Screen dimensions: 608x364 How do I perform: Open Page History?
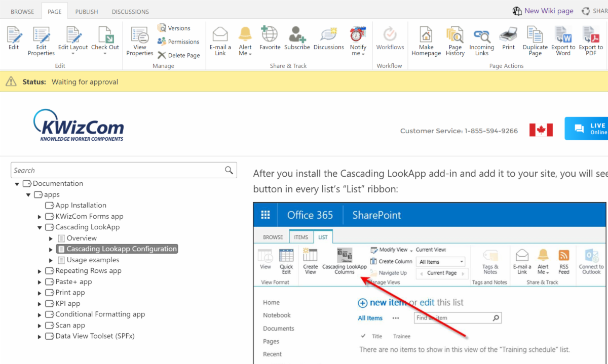tap(455, 41)
